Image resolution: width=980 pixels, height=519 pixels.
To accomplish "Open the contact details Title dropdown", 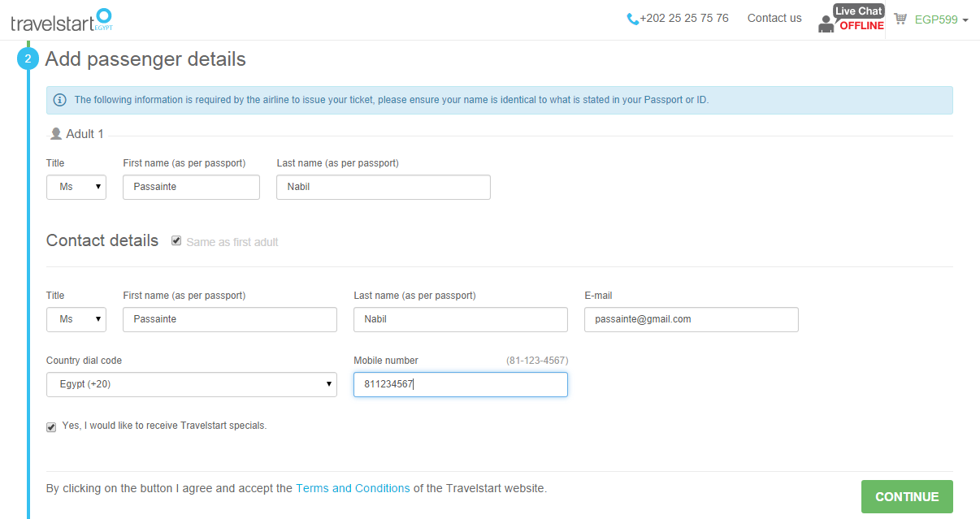I will [76, 319].
